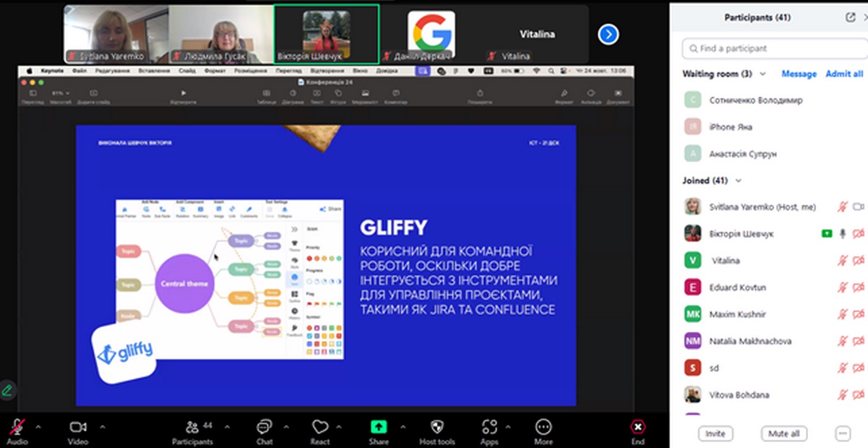Click Message link for waiting room

798,74
